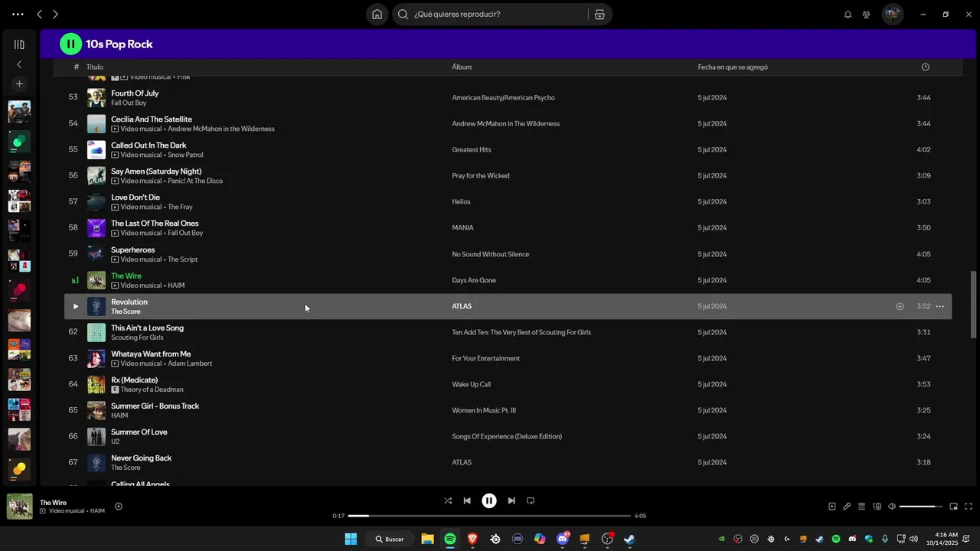Viewport: 980px width, 551px height.
Task: Add The Wire to playlist from player bar
Action: 119,506
